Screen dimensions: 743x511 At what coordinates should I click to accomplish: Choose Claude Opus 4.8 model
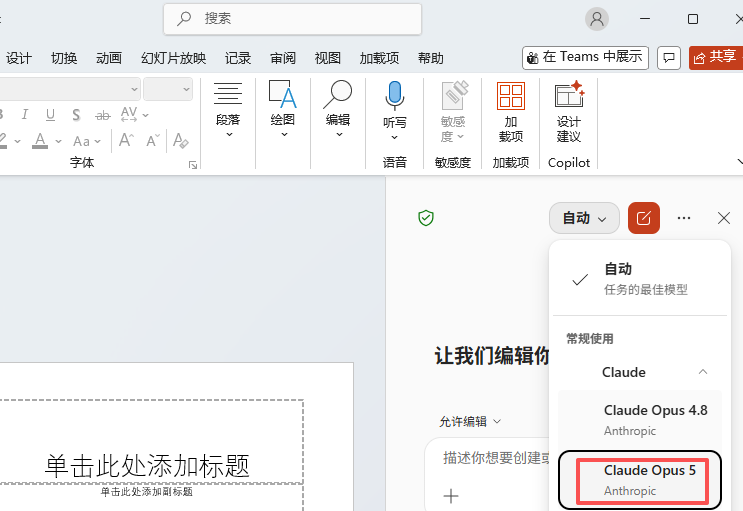point(640,420)
